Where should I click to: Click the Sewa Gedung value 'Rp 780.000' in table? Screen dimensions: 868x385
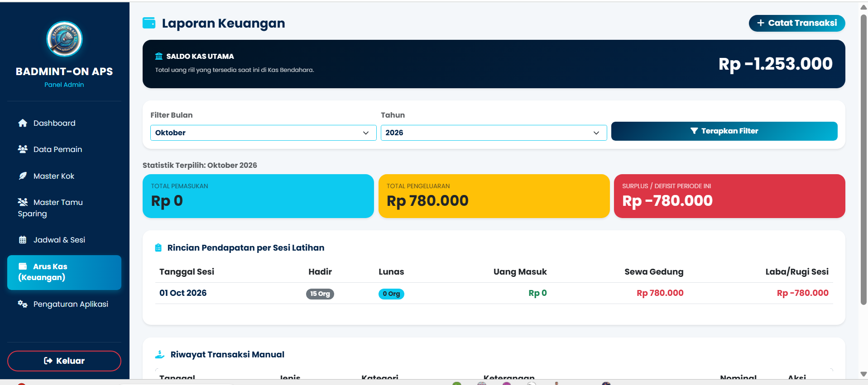tap(660, 293)
